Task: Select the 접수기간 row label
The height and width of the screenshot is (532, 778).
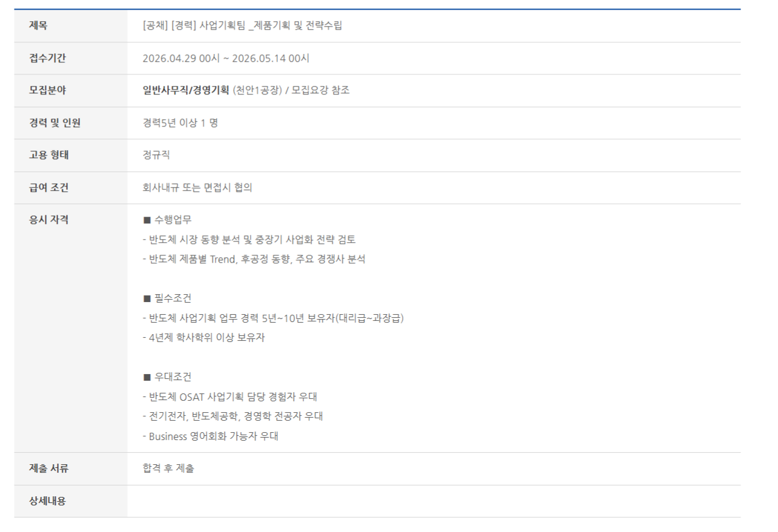Action: click(47, 59)
